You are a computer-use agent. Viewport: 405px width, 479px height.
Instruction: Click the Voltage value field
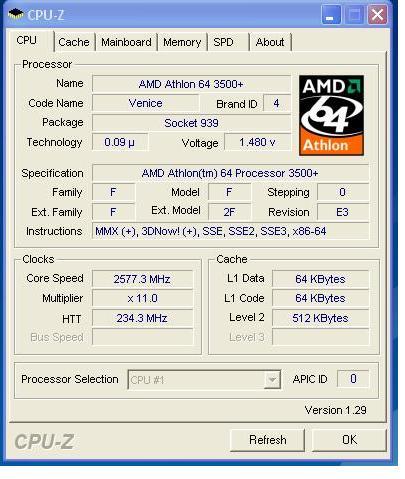[x=257, y=142]
